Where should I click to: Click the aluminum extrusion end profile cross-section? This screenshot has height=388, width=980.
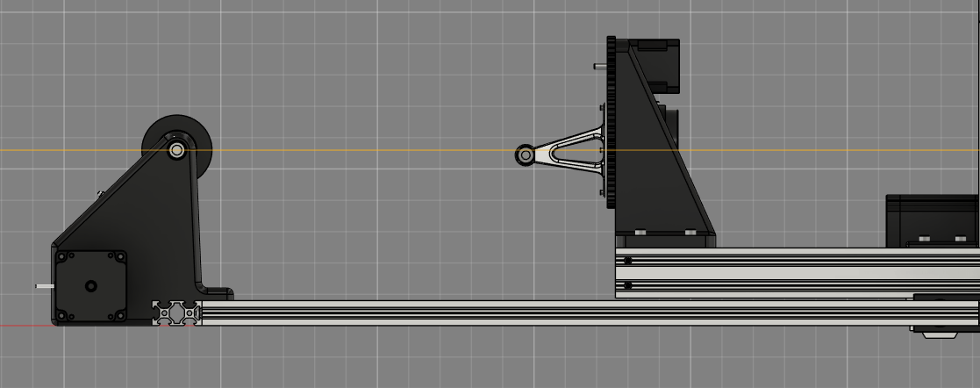(176, 313)
